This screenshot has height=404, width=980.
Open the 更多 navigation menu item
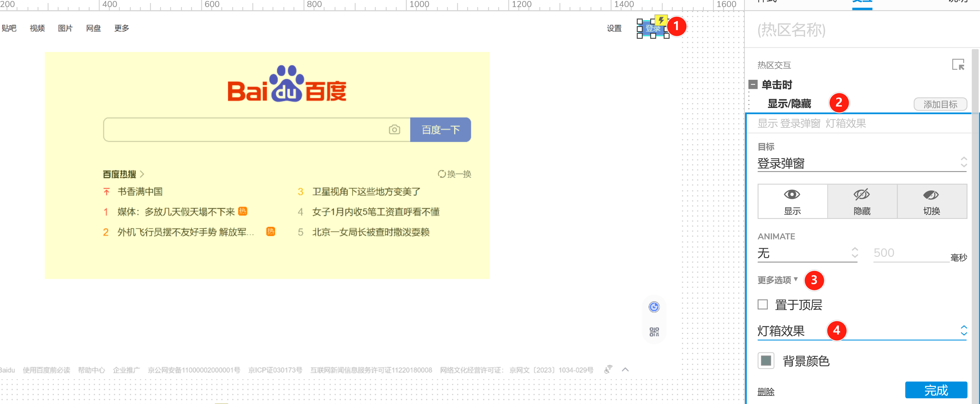click(x=121, y=28)
